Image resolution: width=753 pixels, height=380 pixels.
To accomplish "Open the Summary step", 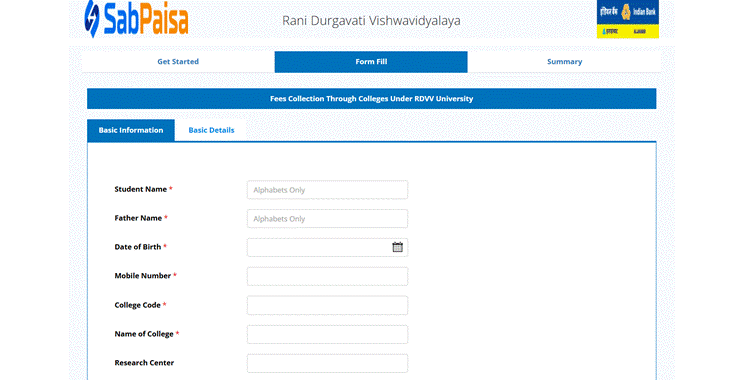I will tap(564, 61).
